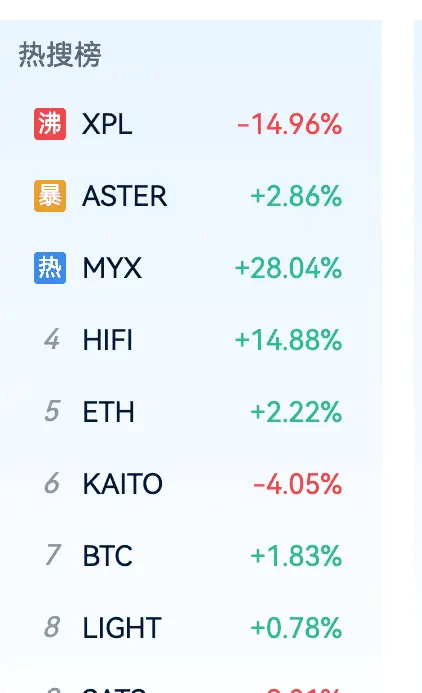The width and height of the screenshot is (422, 693).
Task: Open the KAITO ranking row
Action: pos(188,484)
